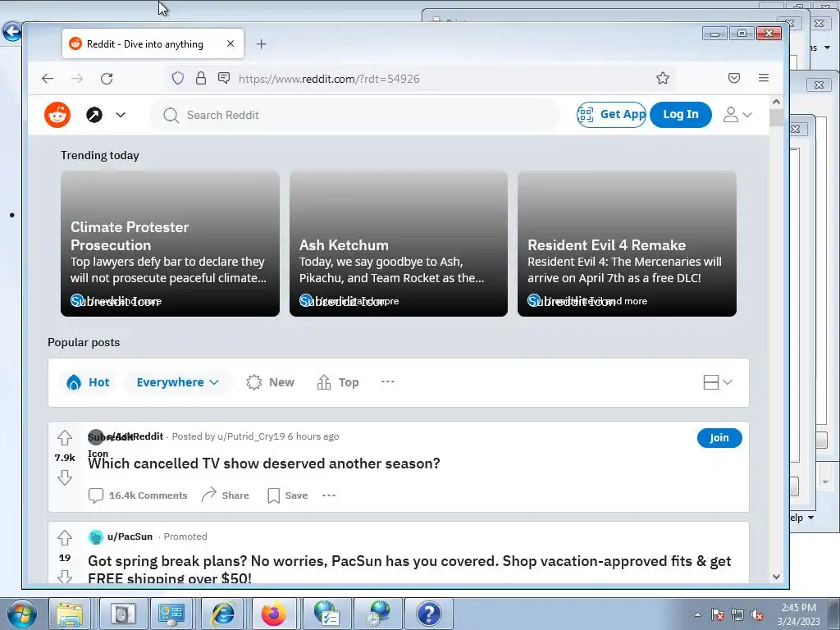Expand the feed selector chevron beside Popular icon

[121, 115]
